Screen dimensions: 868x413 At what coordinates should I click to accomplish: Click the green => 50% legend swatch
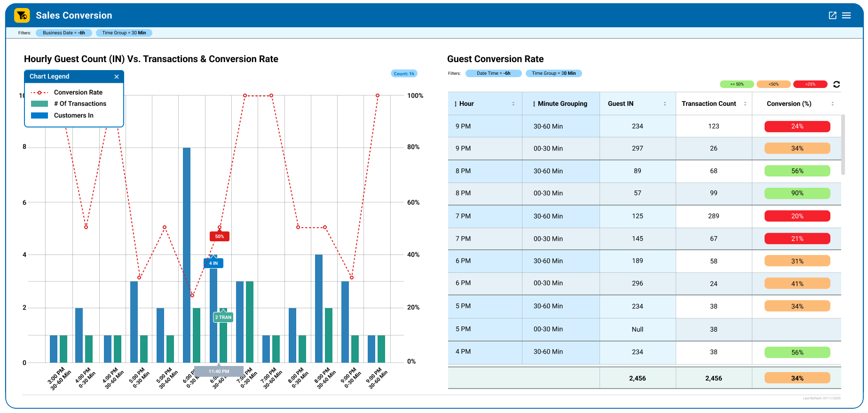736,84
